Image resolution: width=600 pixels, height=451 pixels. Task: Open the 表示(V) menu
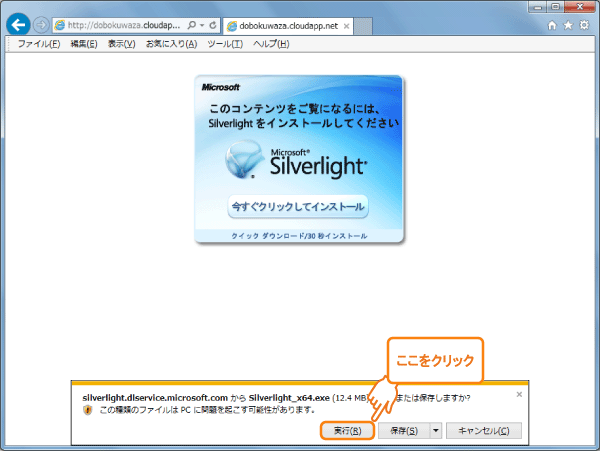click(x=122, y=44)
